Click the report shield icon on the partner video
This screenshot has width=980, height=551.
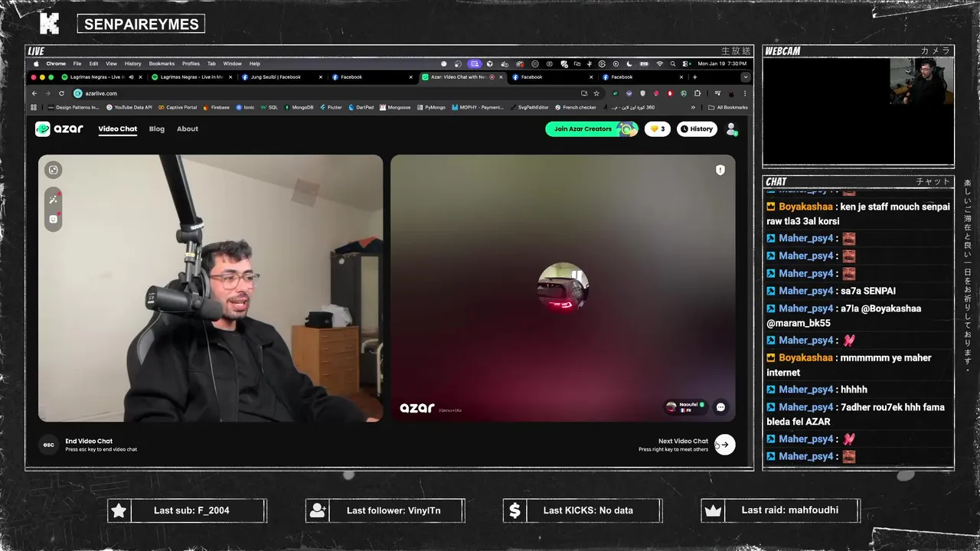720,170
